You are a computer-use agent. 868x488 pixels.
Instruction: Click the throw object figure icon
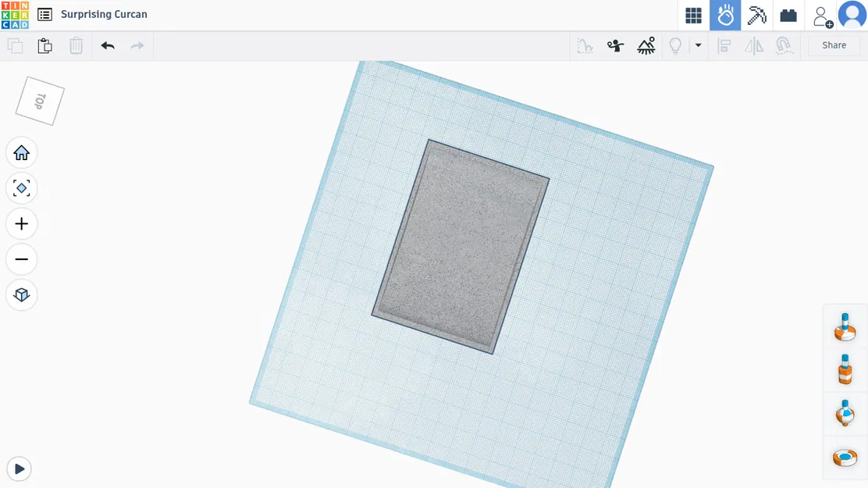point(615,45)
